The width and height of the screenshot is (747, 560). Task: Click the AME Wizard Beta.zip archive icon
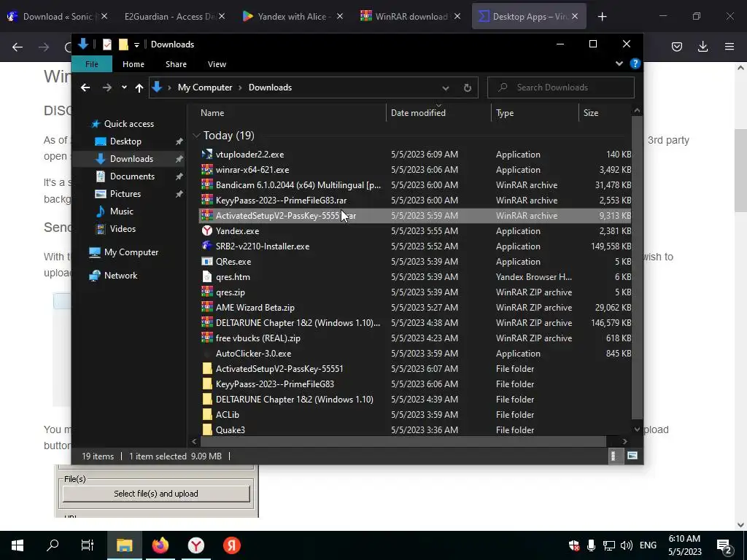click(206, 308)
